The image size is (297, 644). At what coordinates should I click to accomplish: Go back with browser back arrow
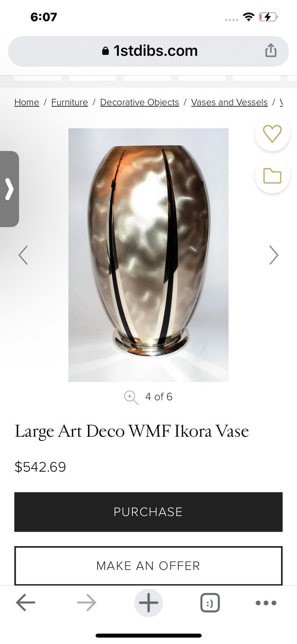pyautogui.click(x=26, y=603)
